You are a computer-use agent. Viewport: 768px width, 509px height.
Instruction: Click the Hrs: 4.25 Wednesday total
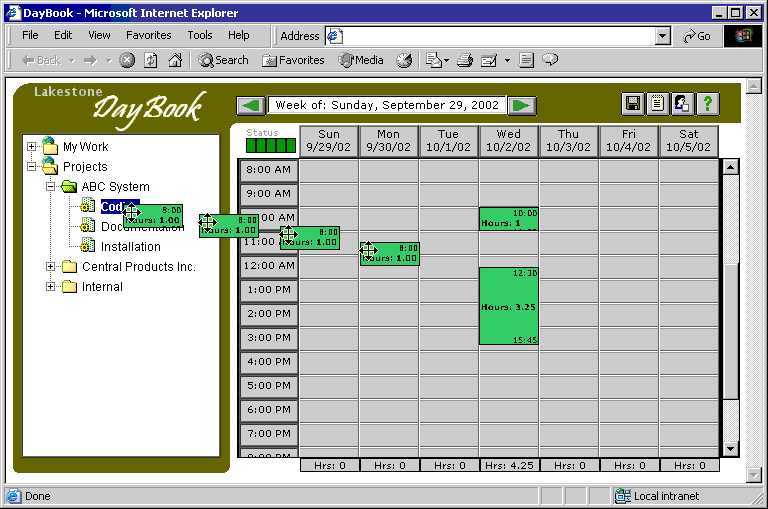tap(509, 465)
